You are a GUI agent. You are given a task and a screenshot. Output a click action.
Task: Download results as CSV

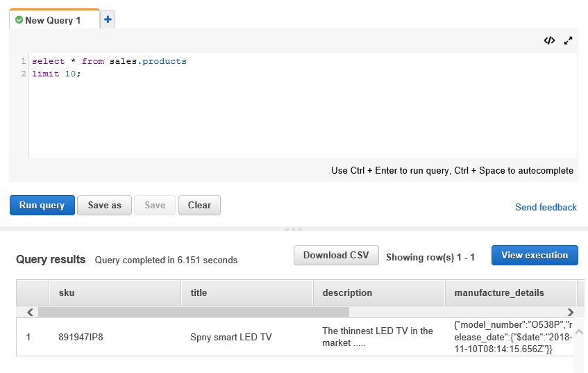[x=336, y=255]
